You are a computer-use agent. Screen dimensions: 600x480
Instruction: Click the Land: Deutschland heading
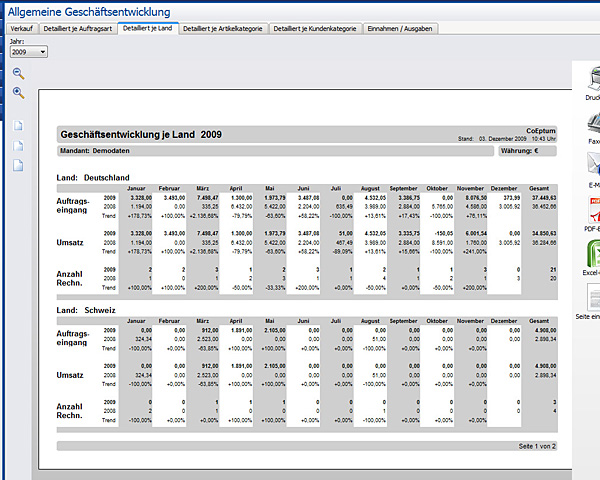pyautogui.click(x=93, y=178)
